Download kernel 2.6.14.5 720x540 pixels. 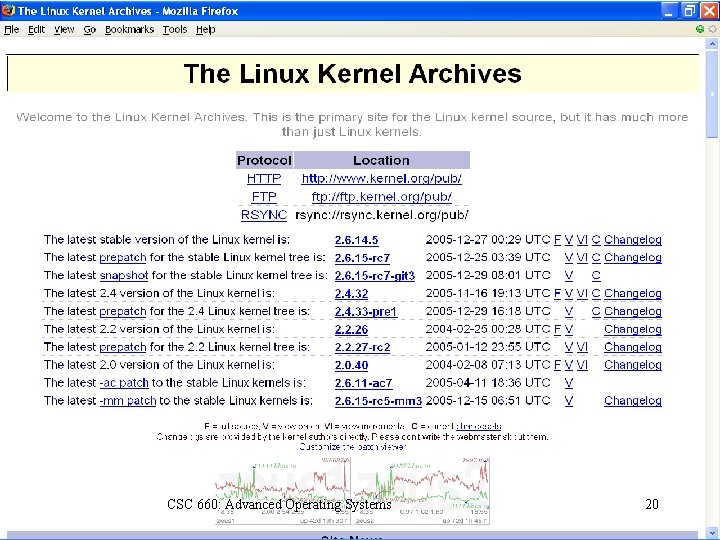[356, 240]
